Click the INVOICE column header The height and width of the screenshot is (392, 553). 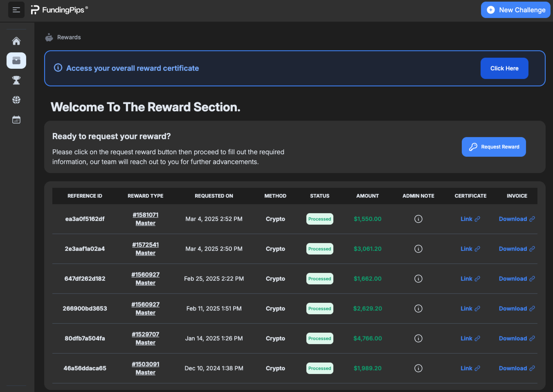click(x=517, y=196)
